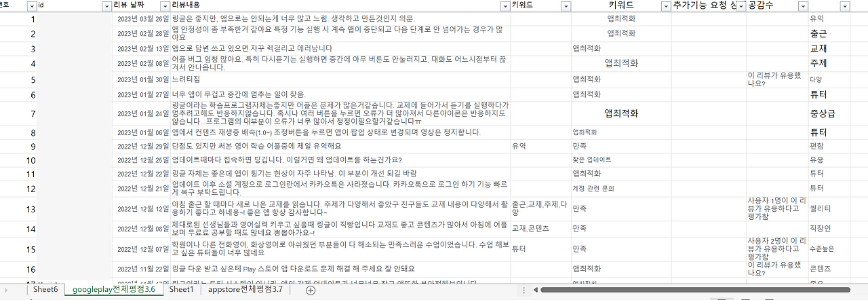Open the filter dropdown for 리뷰내용 column
The width and height of the screenshot is (868, 300).
pos(505,5)
